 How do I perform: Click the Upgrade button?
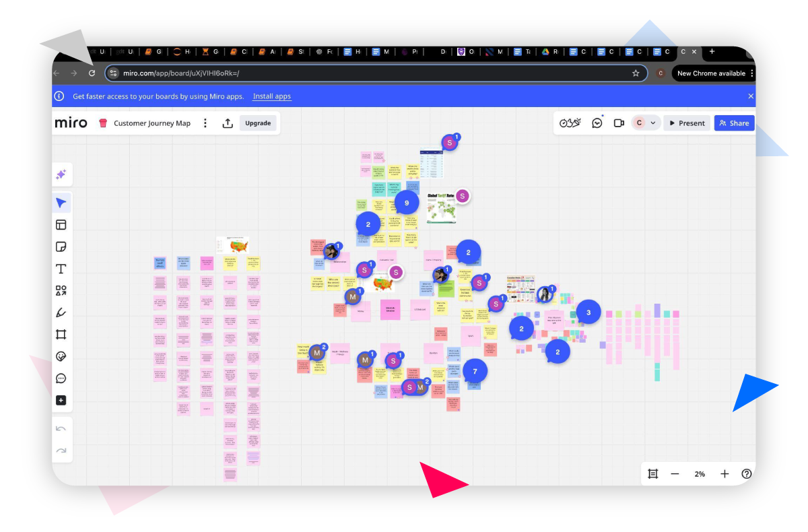(258, 123)
